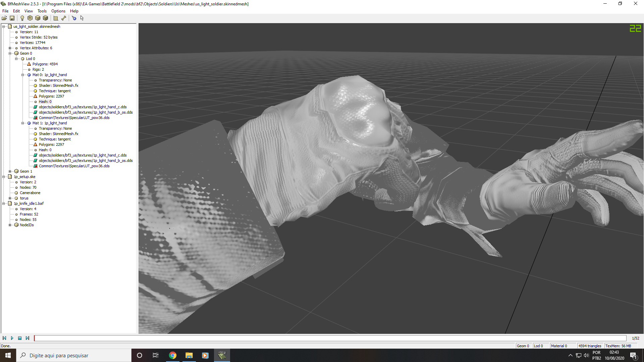The height and width of the screenshot is (362, 644).
Task: Select the Lod 0 tree item
Action: pyautogui.click(x=31, y=59)
